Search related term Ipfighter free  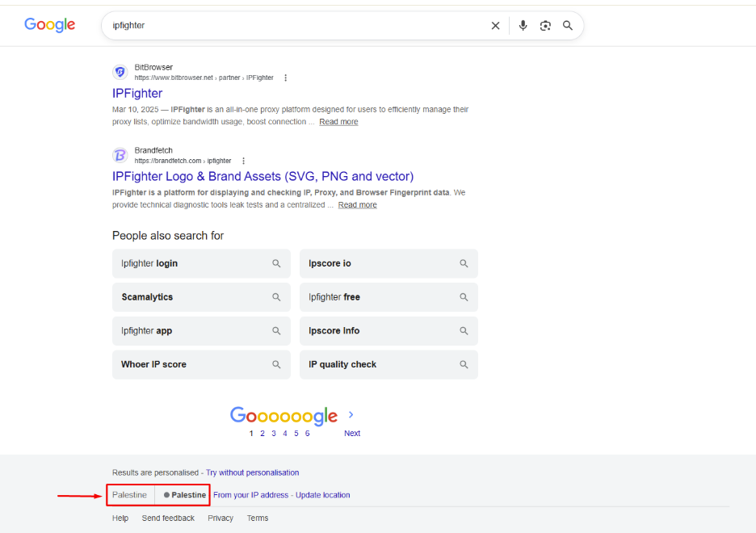[388, 297]
